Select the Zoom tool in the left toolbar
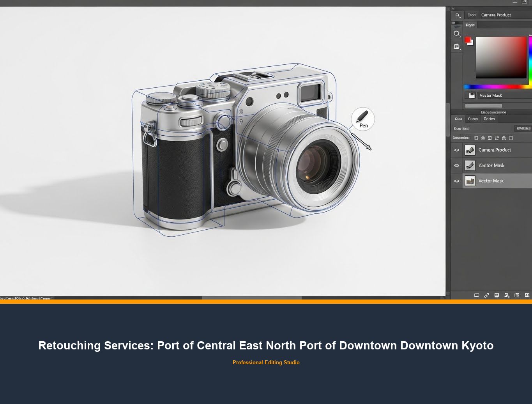Image resolution: width=532 pixels, height=404 pixels. pos(457,34)
